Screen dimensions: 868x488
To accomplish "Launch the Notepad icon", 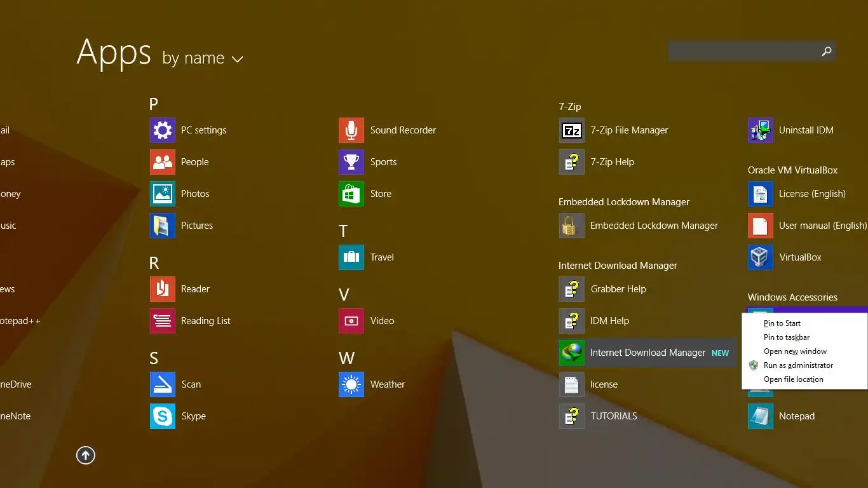I will pyautogui.click(x=761, y=416).
